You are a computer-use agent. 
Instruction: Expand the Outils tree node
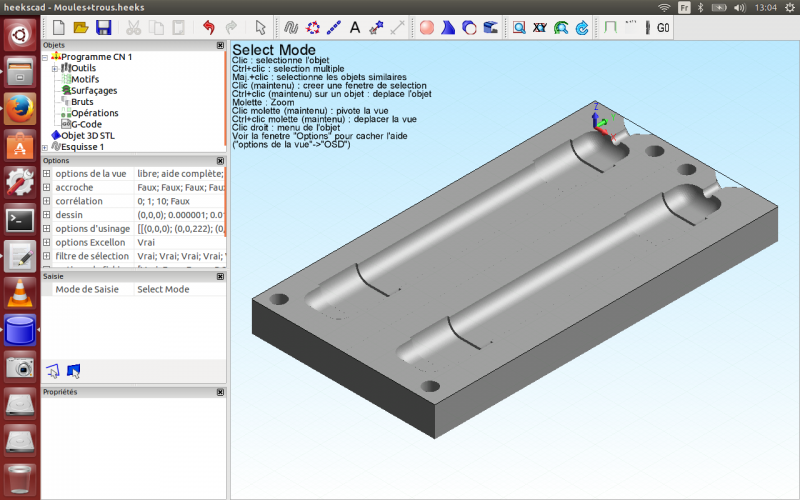55,68
